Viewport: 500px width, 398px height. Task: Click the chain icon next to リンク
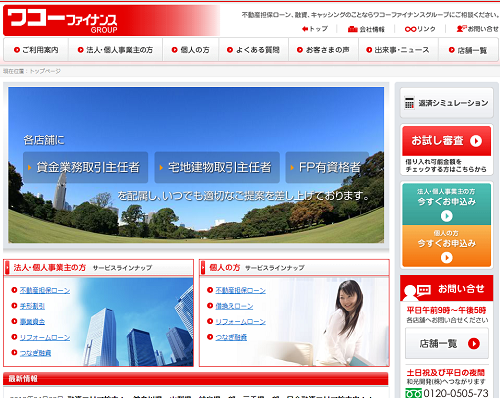coord(410,29)
